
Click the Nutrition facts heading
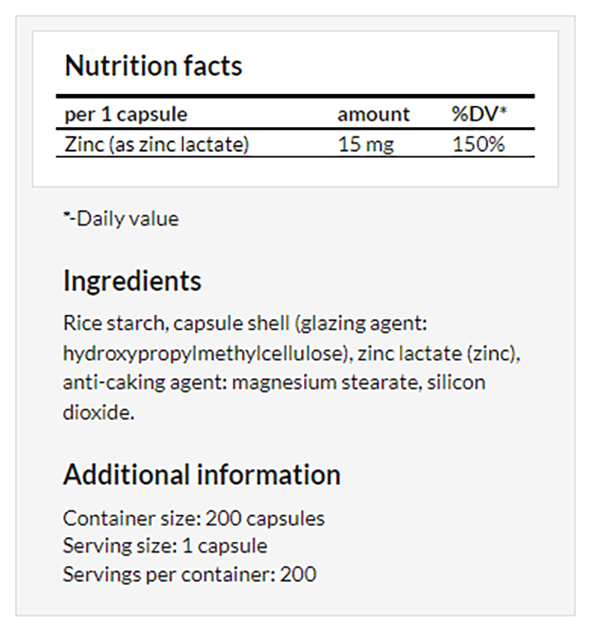point(153,66)
